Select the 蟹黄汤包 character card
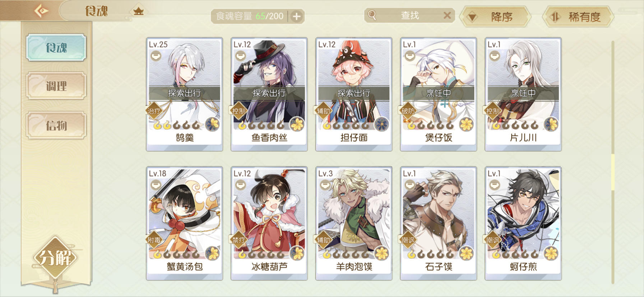The image size is (644, 297). click(x=184, y=223)
